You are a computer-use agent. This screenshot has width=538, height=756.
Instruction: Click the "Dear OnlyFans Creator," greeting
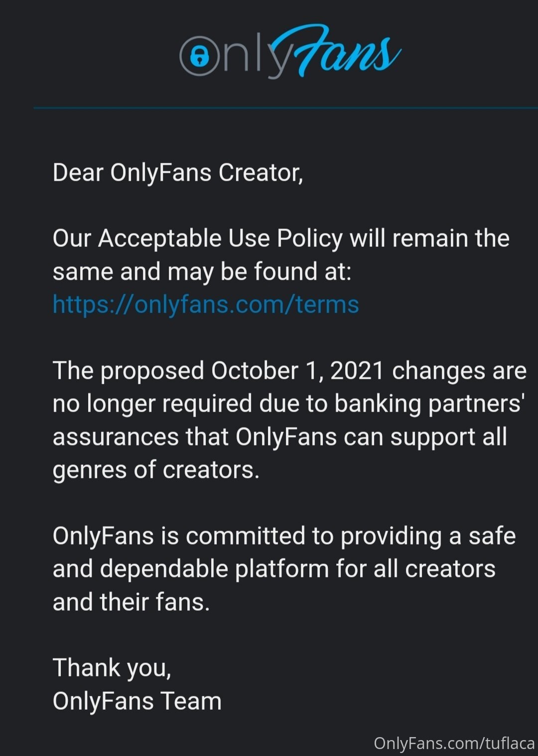click(178, 173)
